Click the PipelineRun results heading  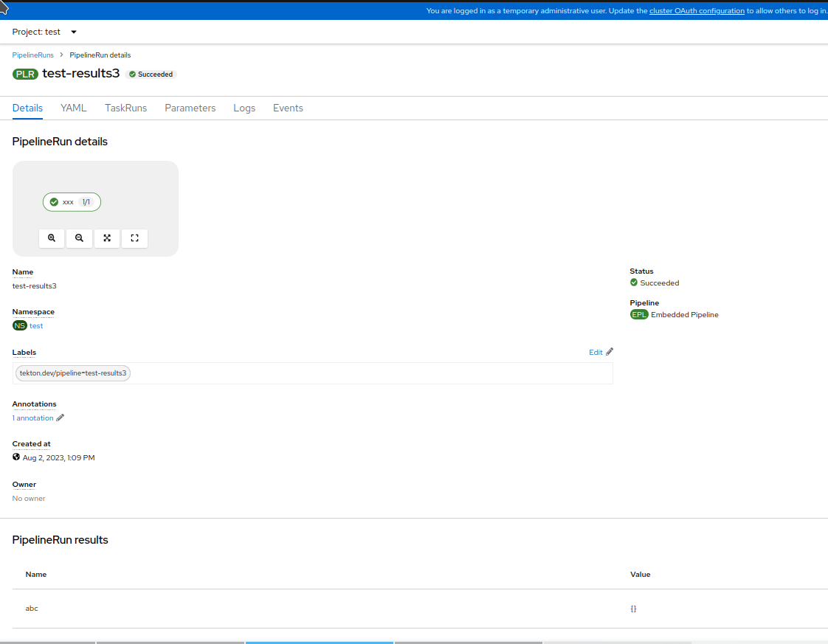pos(61,539)
